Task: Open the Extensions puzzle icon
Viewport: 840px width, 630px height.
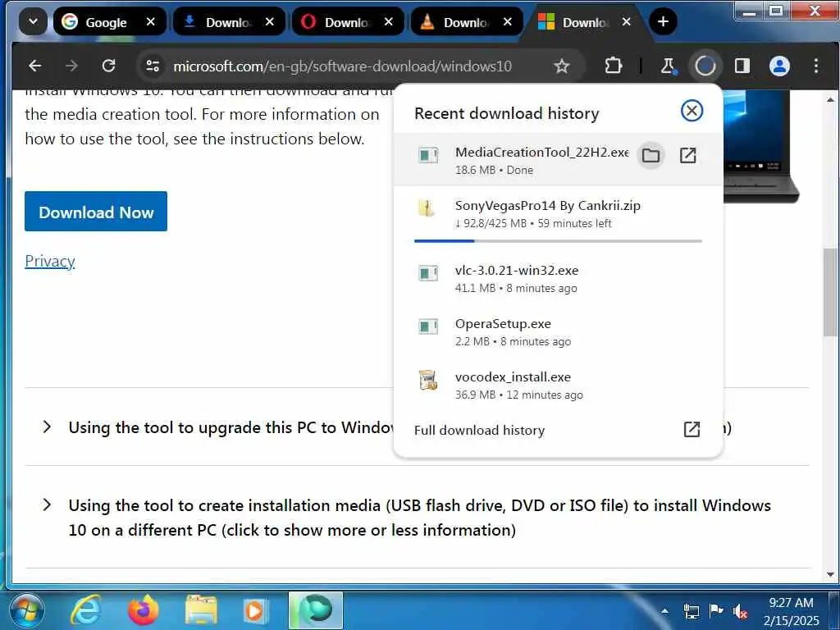Action: click(x=613, y=66)
